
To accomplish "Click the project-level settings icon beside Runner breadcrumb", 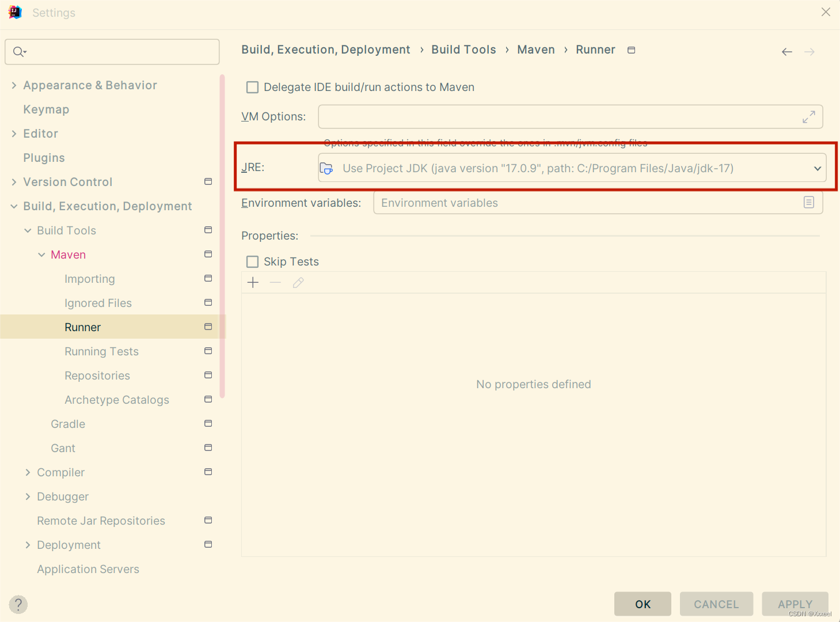I will [631, 50].
